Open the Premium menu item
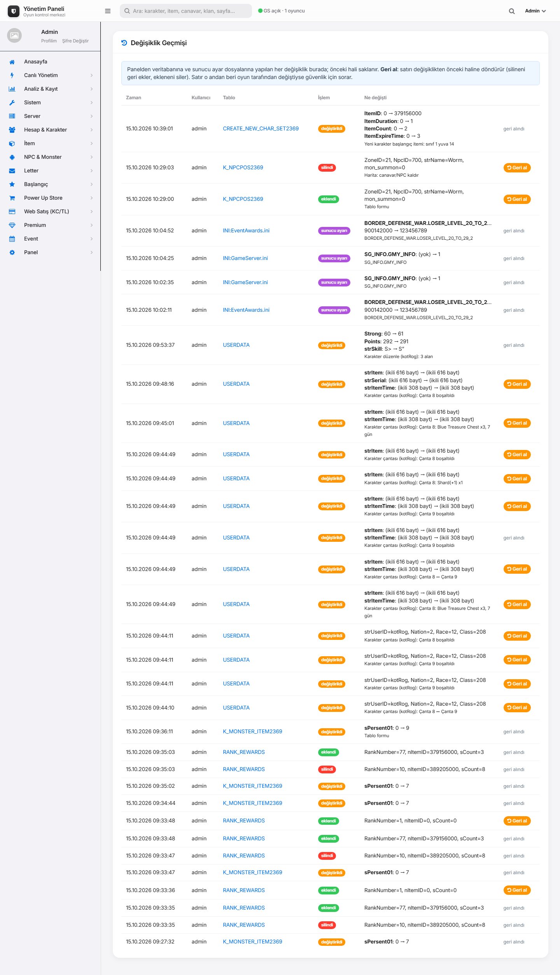Image resolution: width=560 pixels, height=975 pixels. pyautogui.click(x=50, y=225)
